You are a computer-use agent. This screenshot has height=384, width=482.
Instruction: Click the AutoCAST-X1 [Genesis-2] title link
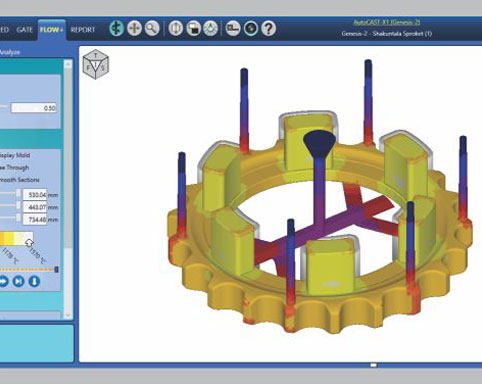pos(386,23)
